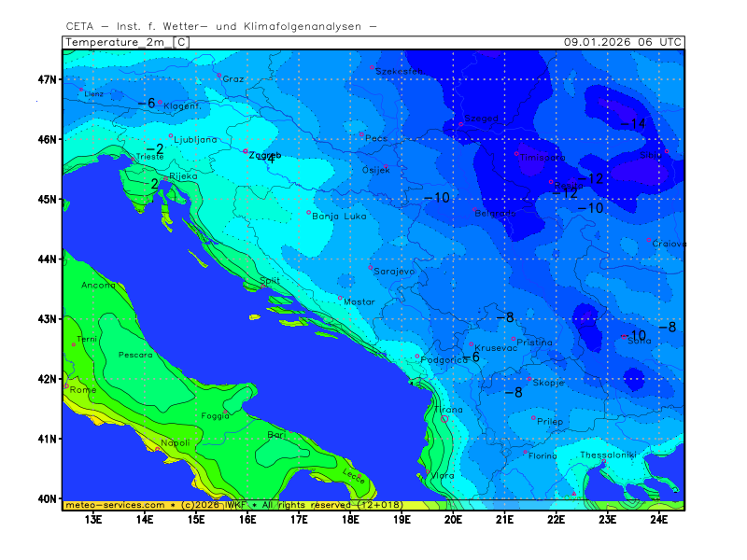Click the yellow-green bottom colour strip
Screen dimensions: 747x560
tap(560, 505)
